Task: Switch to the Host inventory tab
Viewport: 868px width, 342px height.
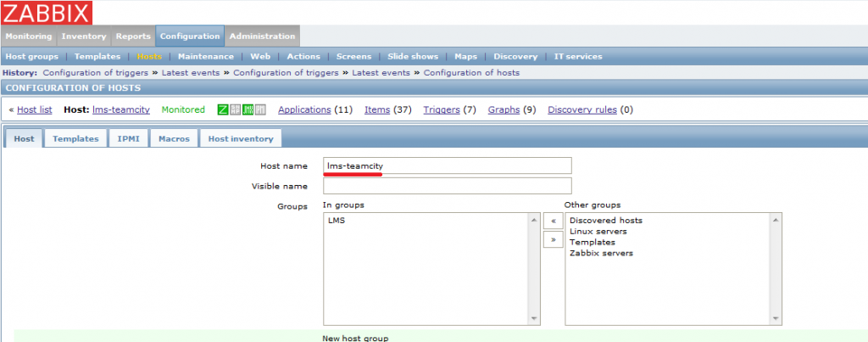Action: (x=241, y=138)
